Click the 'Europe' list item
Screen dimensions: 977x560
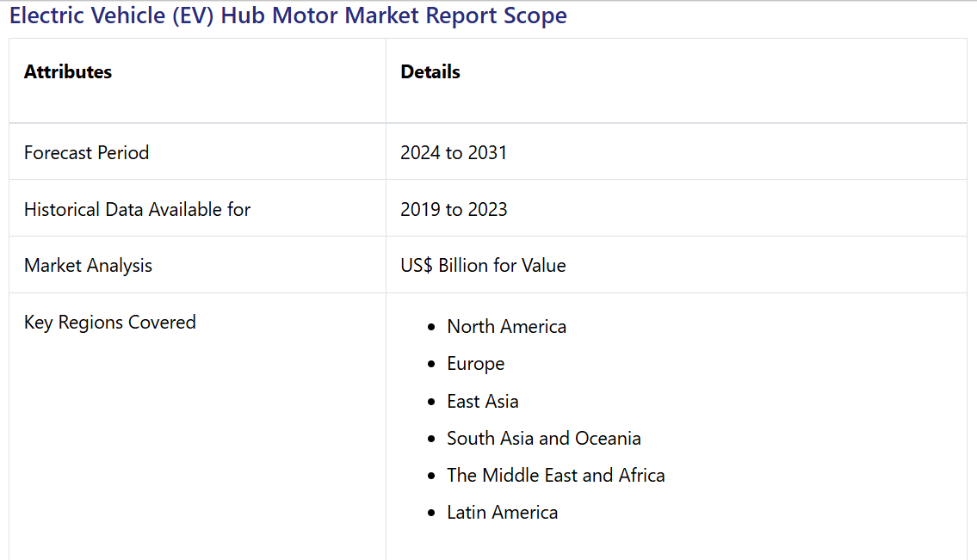475,364
